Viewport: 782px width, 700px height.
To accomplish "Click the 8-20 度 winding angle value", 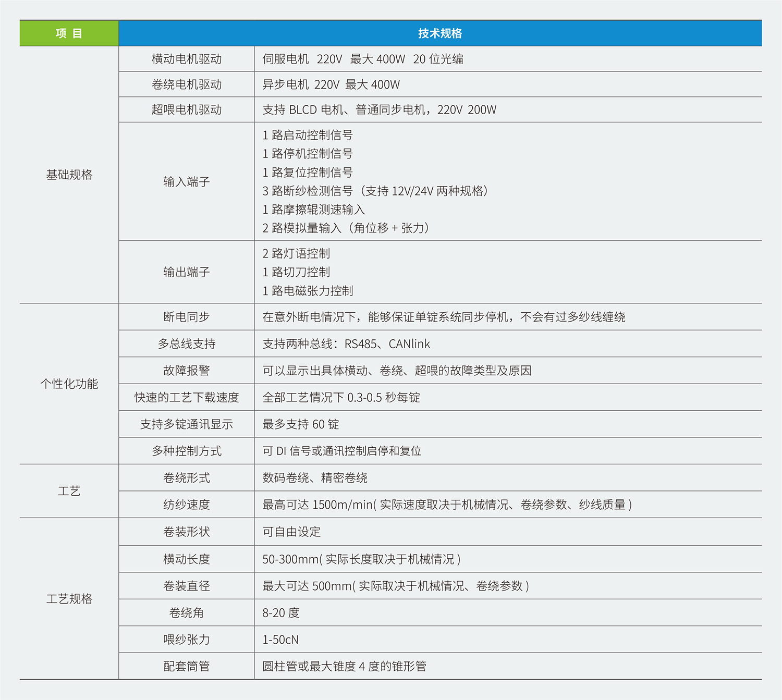I will (280, 613).
